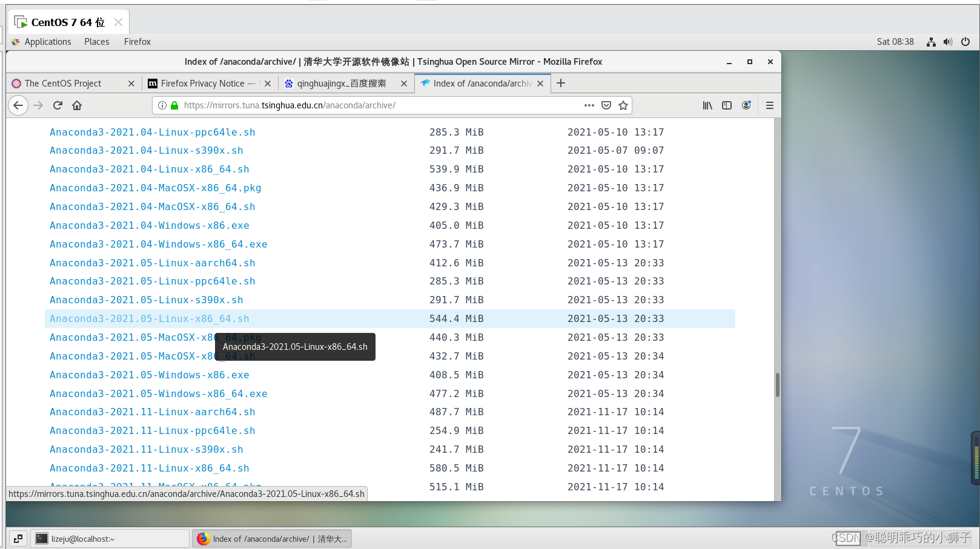Click the power icon in top bar
The height and width of the screenshot is (549, 980).
[964, 42]
